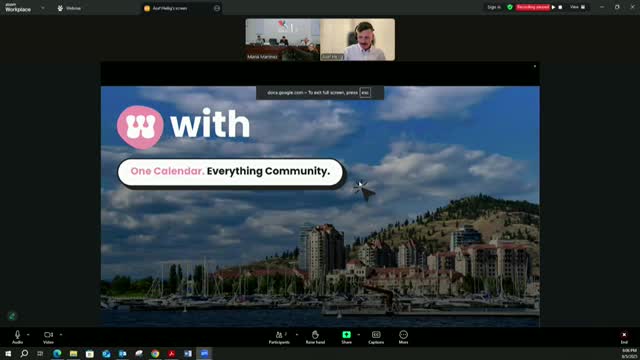640x360 pixels.
Task: Click the green Share screen button
Action: tap(346, 337)
